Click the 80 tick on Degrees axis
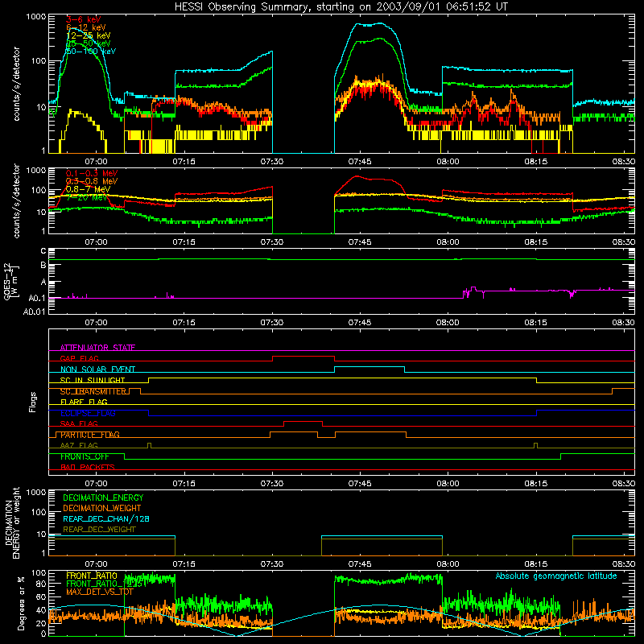Screen dimensions: 644x644 [41, 584]
